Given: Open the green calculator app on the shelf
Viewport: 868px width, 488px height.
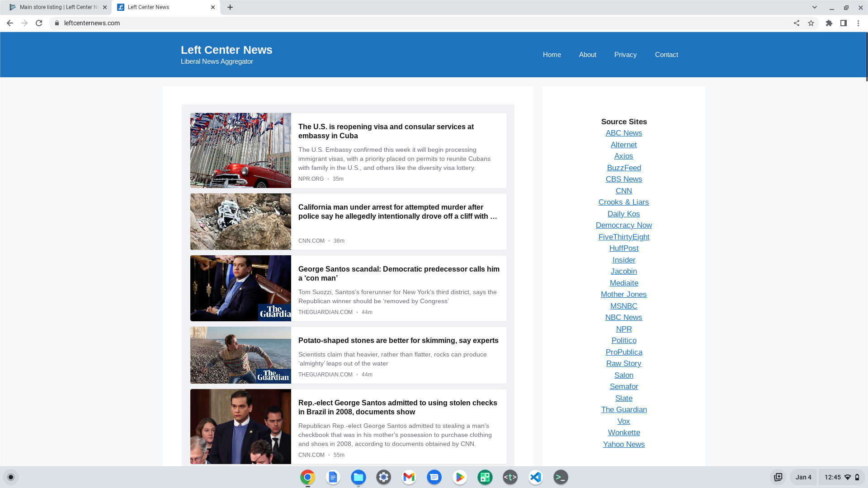Looking at the screenshot, I should [x=485, y=477].
